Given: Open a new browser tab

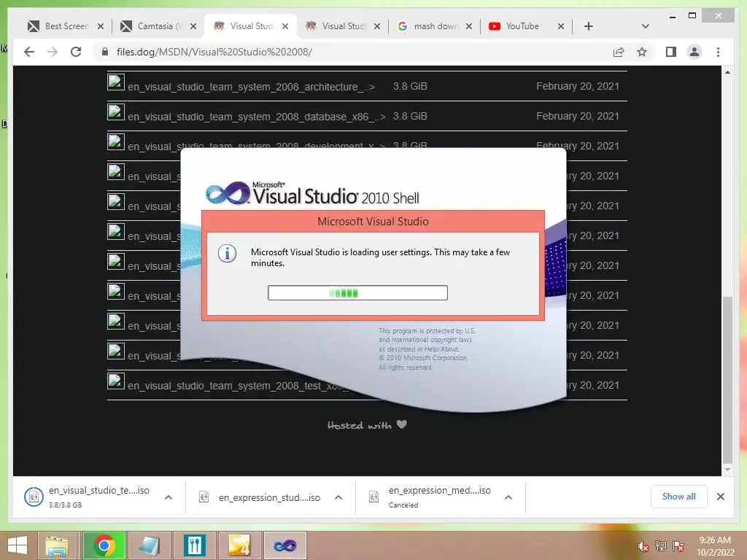Looking at the screenshot, I should (x=589, y=26).
